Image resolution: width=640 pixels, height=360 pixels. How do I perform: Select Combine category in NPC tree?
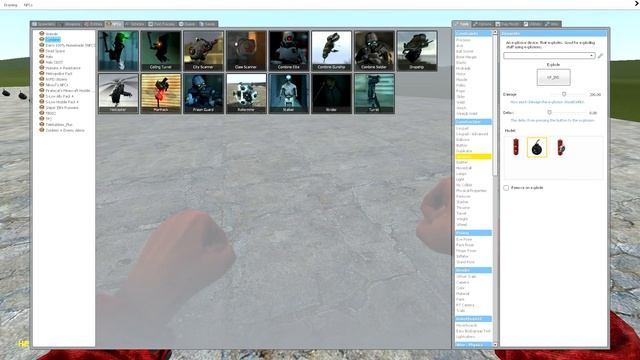(x=52, y=40)
